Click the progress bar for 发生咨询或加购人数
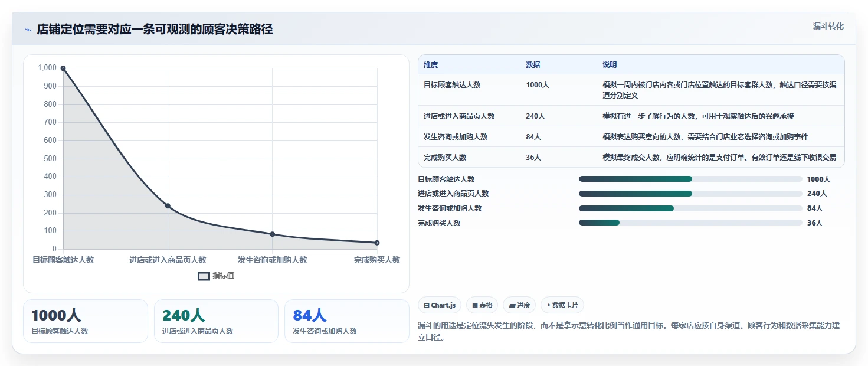 690,208
